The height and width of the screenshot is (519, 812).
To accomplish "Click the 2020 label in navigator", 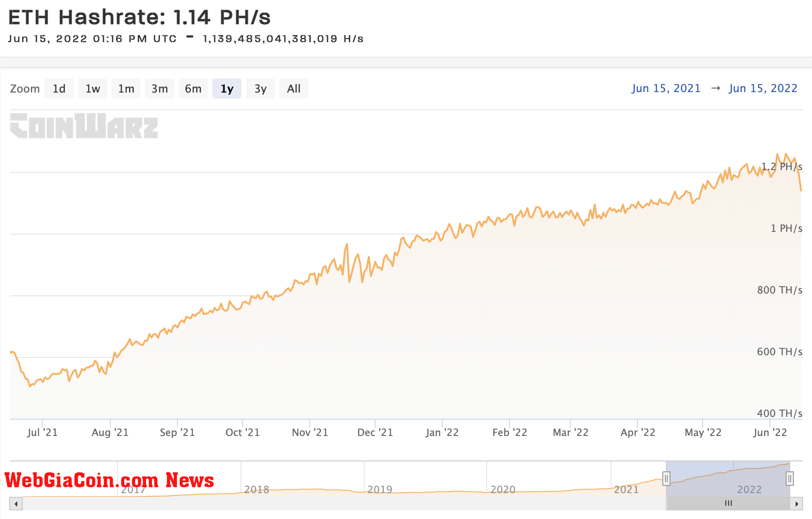I will pyautogui.click(x=503, y=490).
